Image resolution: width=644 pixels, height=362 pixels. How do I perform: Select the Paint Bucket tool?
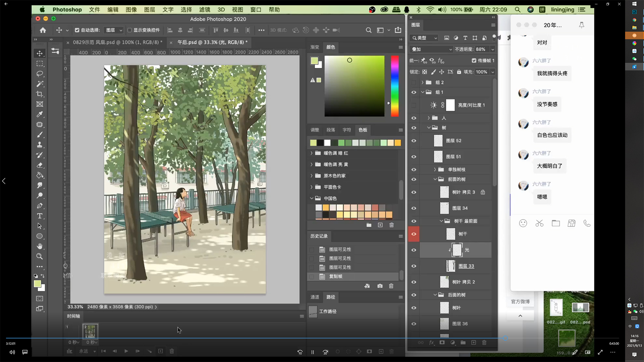(x=40, y=175)
